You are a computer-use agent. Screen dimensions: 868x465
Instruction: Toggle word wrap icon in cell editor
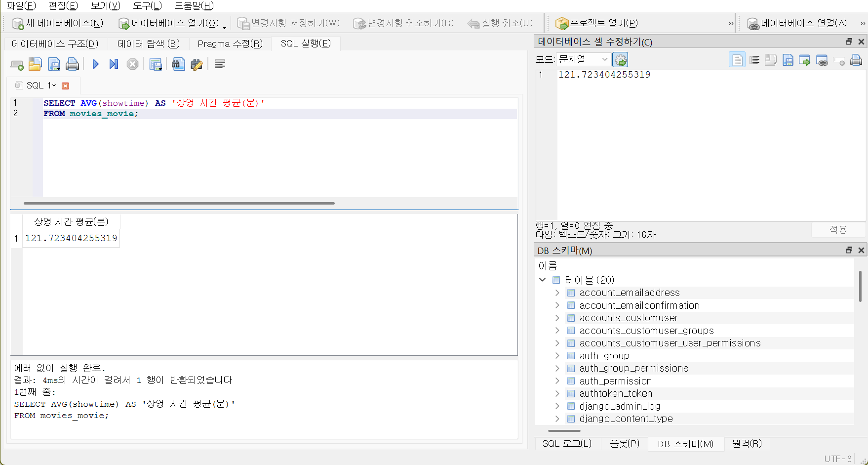click(754, 60)
